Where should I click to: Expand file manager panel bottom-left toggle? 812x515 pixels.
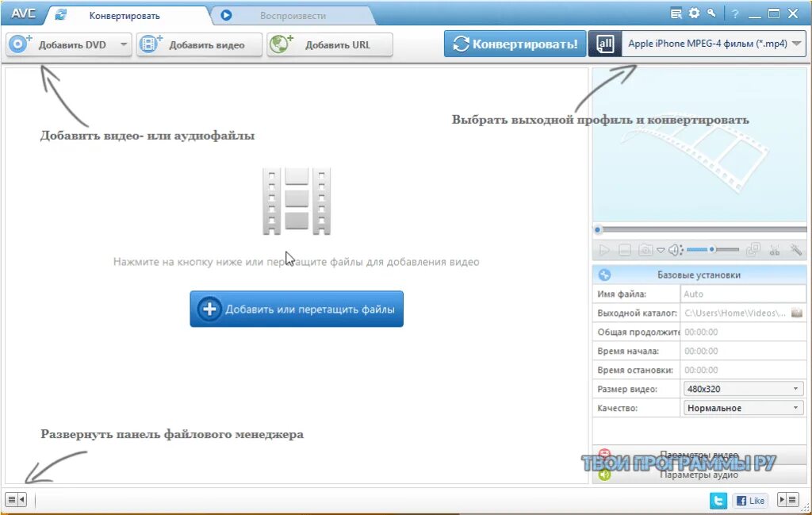click(x=16, y=499)
